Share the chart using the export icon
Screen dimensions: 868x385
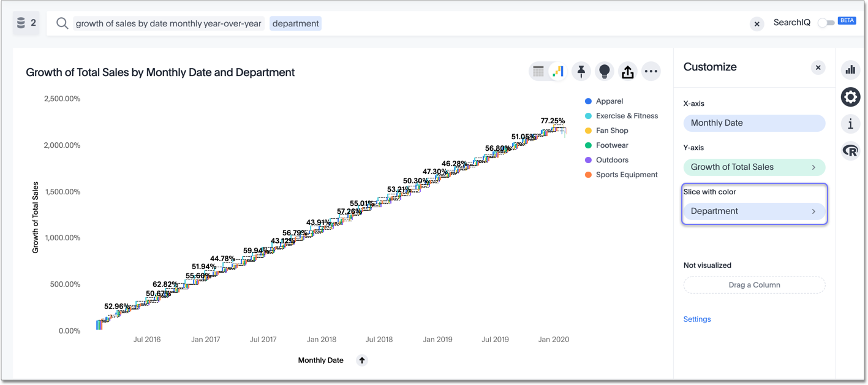(x=627, y=71)
